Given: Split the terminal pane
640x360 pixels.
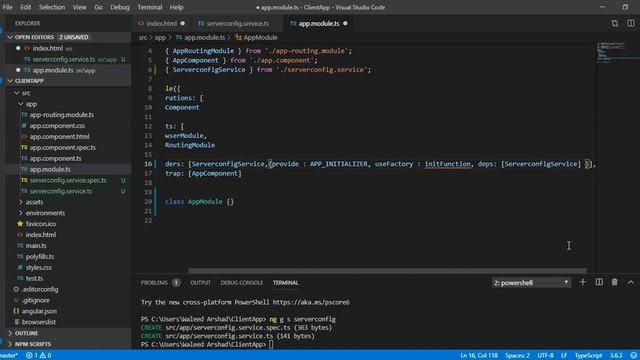Looking at the screenshot, I should [x=599, y=282].
